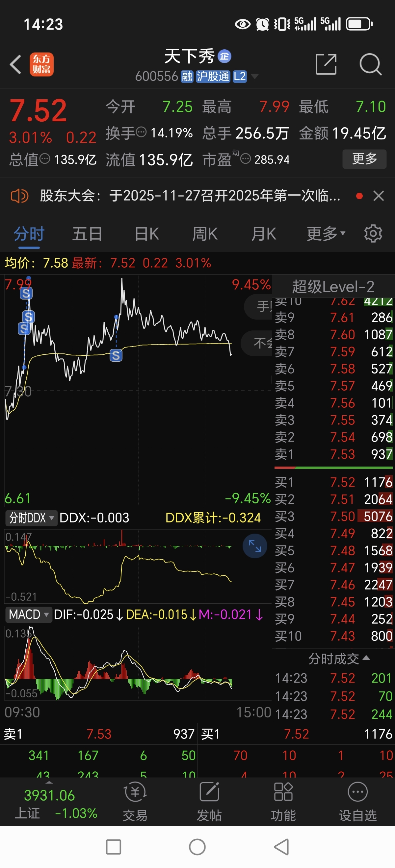The width and height of the screenshot is (395, 868).
Task: Expand index ticker small up arrow
Action: [49, 783]
